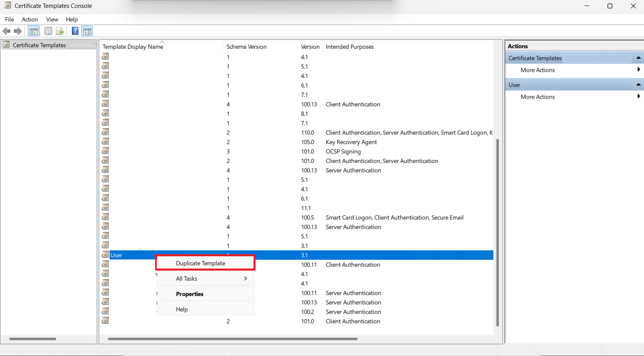Toggle the Show/Hide Console Tree button
The height and width of the screenshot is (356, 644).
pyautogui.click(x=34, y=31)
